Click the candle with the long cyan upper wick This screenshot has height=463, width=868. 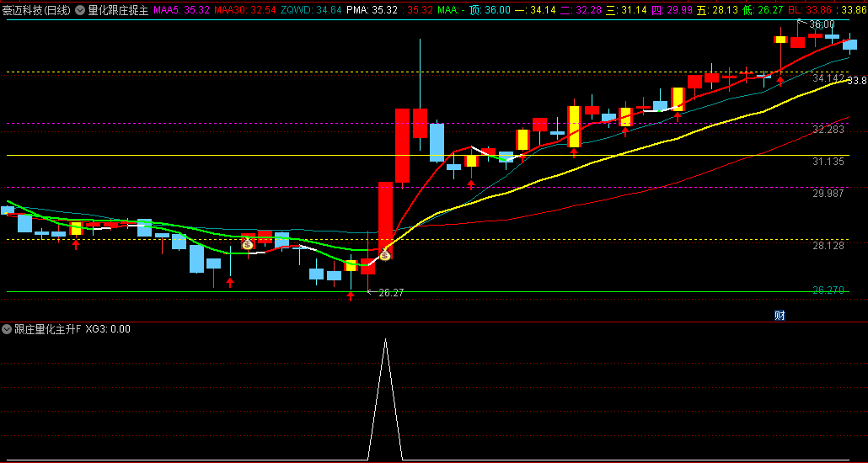(x=421, y=123)
